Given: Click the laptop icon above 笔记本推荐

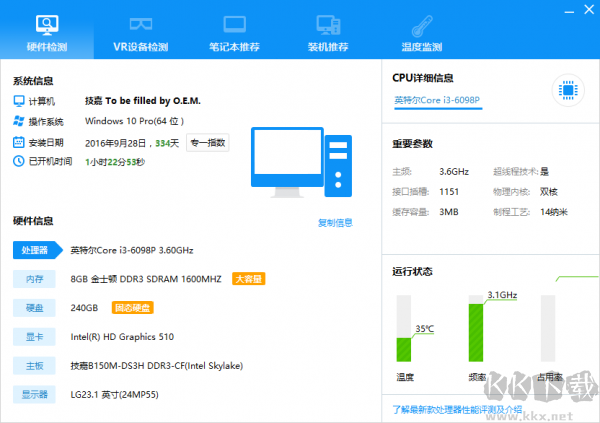Looking at the screenshot, I should (x=235, y=24).
